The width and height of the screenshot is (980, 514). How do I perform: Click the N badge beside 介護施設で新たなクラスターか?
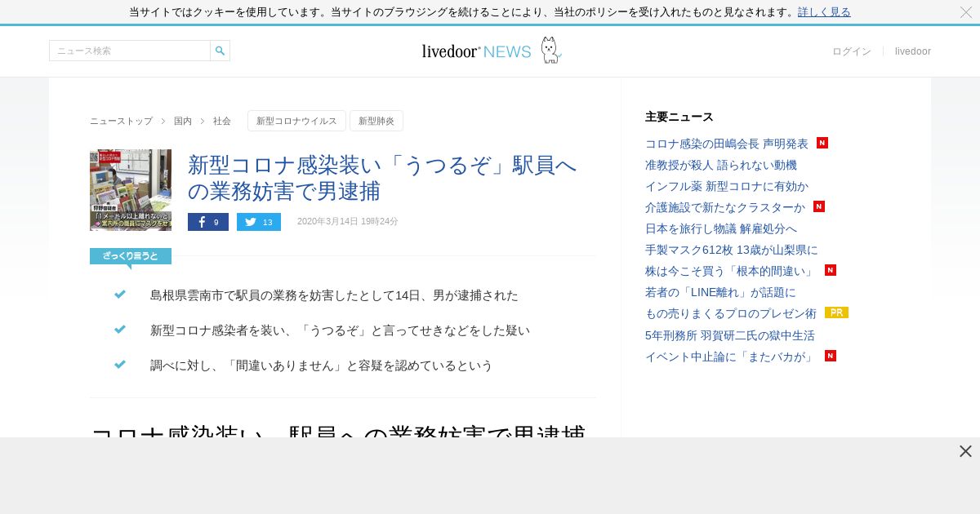(819, 206)
